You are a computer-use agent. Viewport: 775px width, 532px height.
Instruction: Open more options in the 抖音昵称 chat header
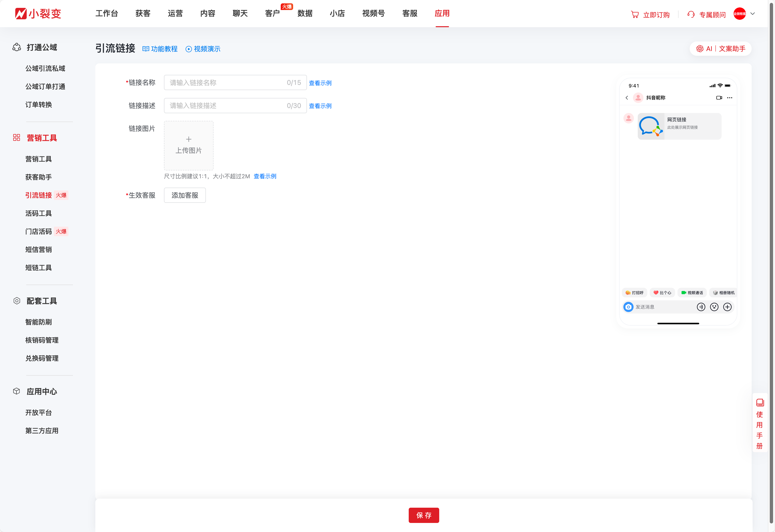coord(730,98)
